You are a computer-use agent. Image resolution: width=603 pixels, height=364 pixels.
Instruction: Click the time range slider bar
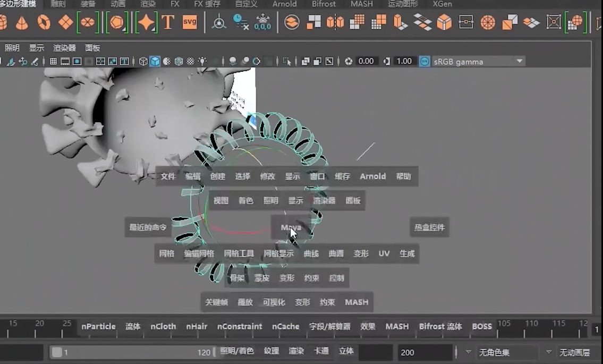(133, 352)
